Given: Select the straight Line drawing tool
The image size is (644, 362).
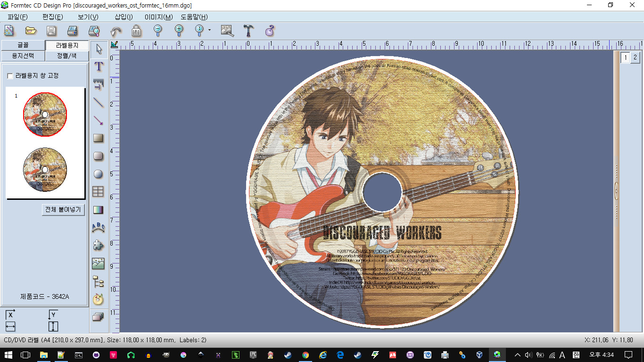Looking at the screenshot, I should (x=99, y=102).
